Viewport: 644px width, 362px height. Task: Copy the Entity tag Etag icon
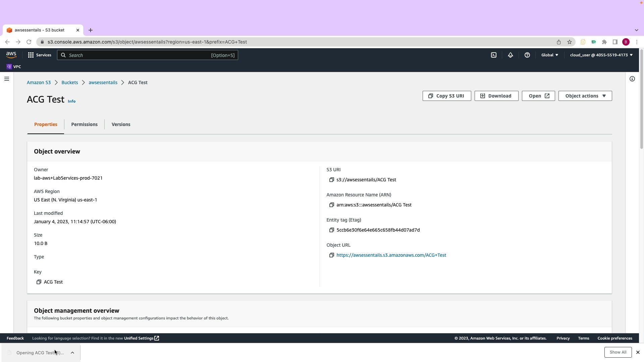coord(331,230)
